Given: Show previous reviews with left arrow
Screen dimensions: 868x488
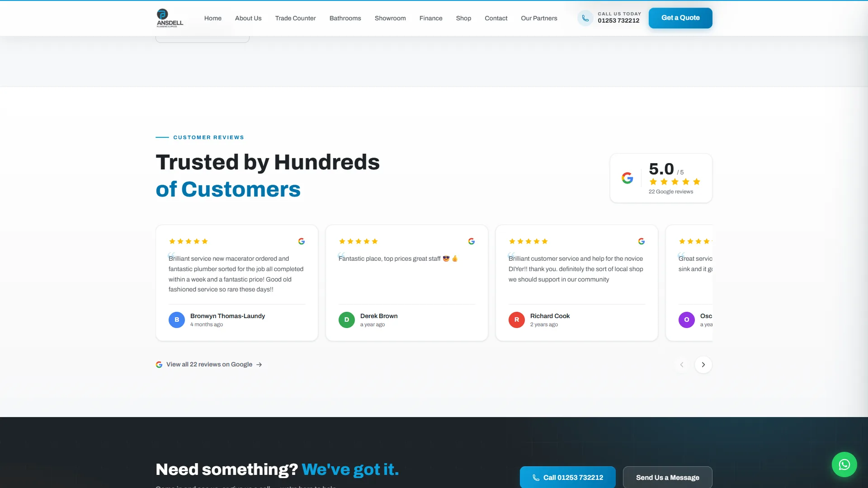Looking at the screenshot, I should (682, 365).
